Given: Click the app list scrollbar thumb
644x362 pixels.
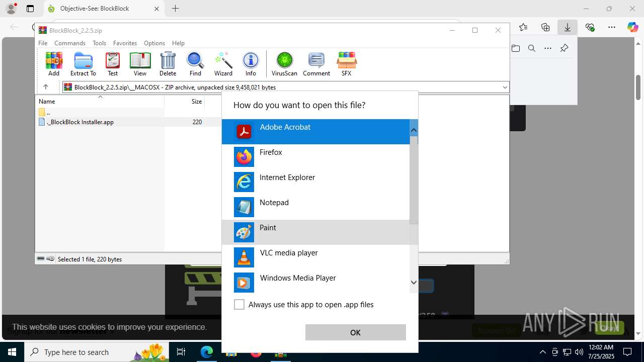Looking at the screenshot, I should click(414, 180).
